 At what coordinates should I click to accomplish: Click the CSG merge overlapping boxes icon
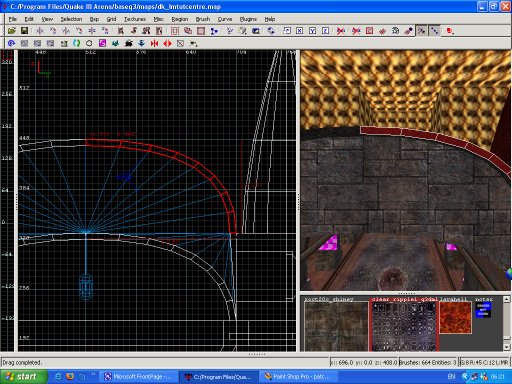click(x=188, y=31)
